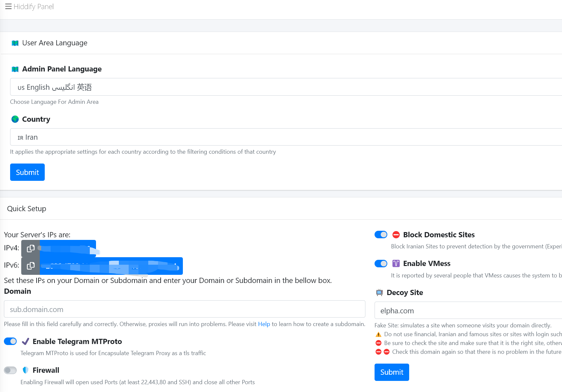
Task: Click the map icon beside Admin Panel Language
Action: [15, 69]
